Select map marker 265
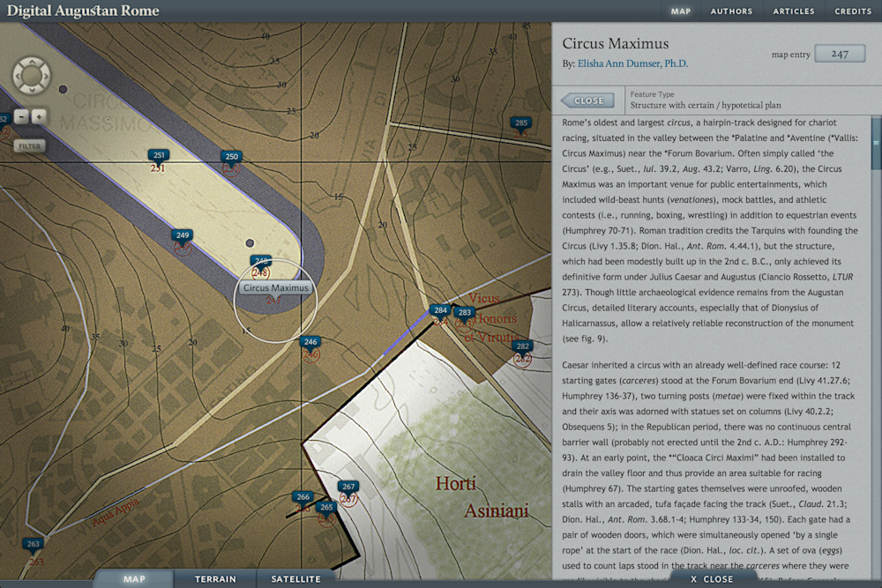 point(326,507)
